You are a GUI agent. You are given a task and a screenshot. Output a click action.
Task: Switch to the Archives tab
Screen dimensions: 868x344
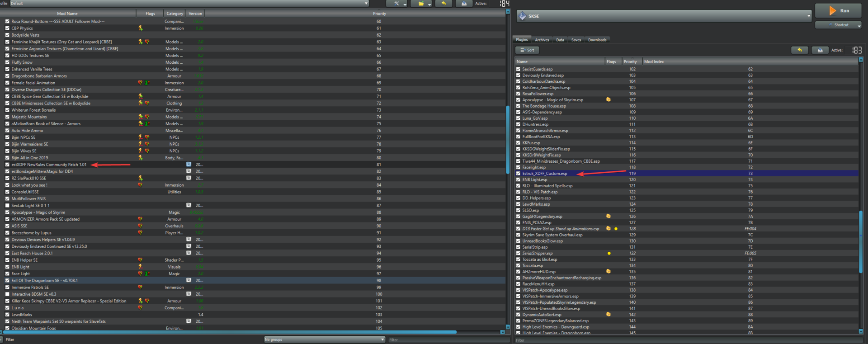click(542, 40)
